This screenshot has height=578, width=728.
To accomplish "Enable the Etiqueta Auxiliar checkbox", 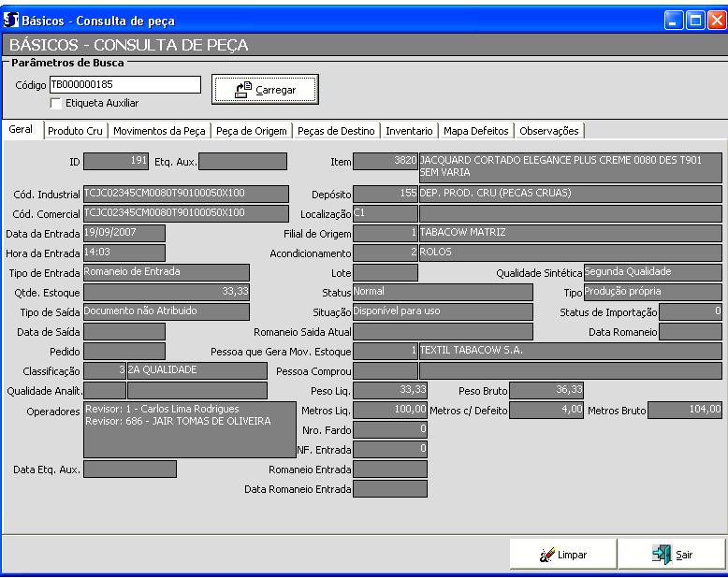I will (x=56, y=103).
